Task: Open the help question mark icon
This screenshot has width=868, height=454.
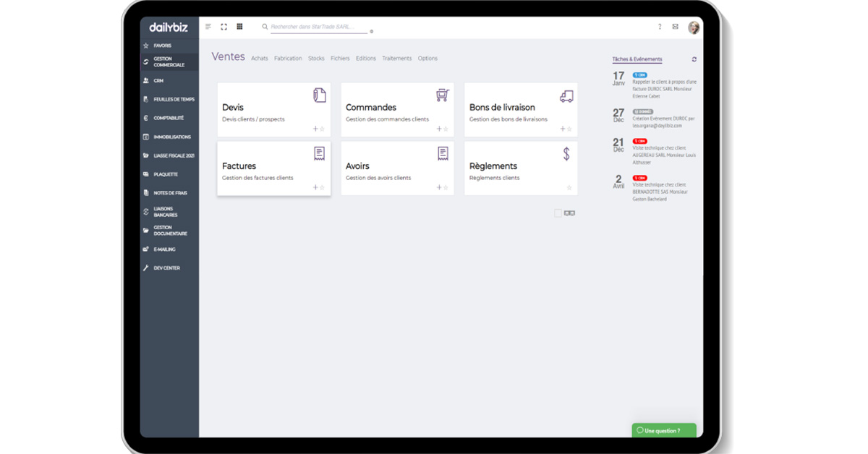Action: pos(660,27)
